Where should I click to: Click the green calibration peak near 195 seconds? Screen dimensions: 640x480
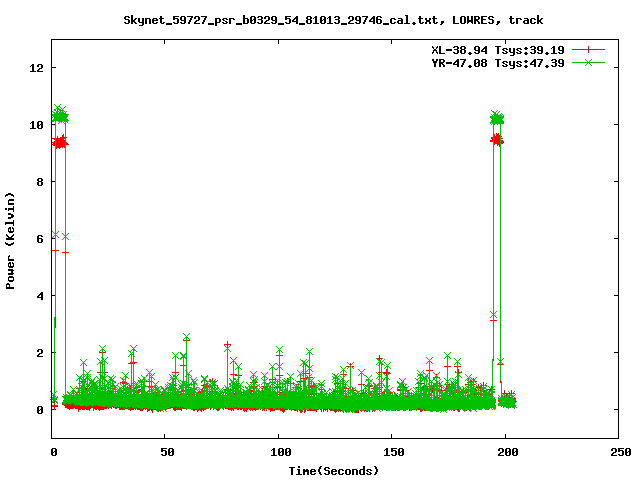pyautogui.click(x=497, y=118)
